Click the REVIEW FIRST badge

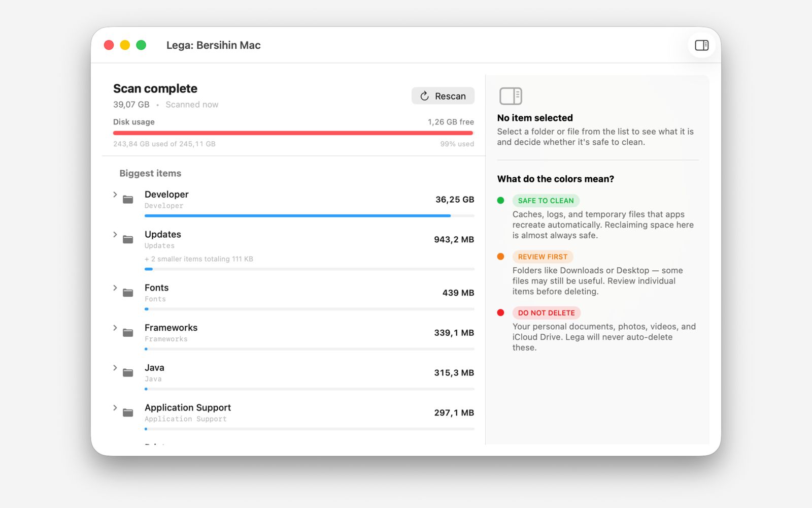543,257
